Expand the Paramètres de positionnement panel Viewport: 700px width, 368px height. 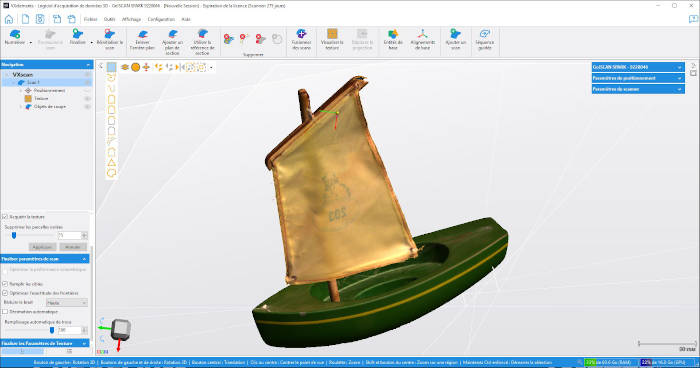(x=638, y=78)
